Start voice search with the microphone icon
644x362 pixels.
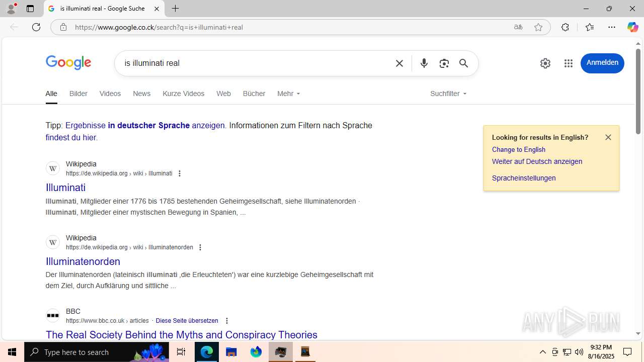tap(424, 63)
